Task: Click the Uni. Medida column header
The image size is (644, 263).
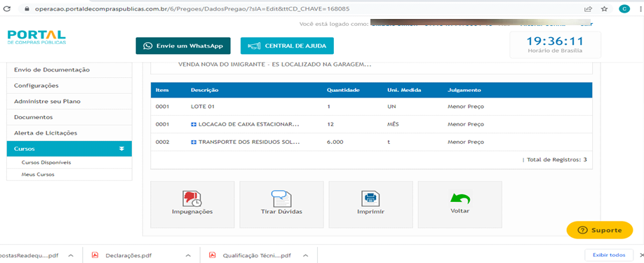Action: click(x=404, y=90)
